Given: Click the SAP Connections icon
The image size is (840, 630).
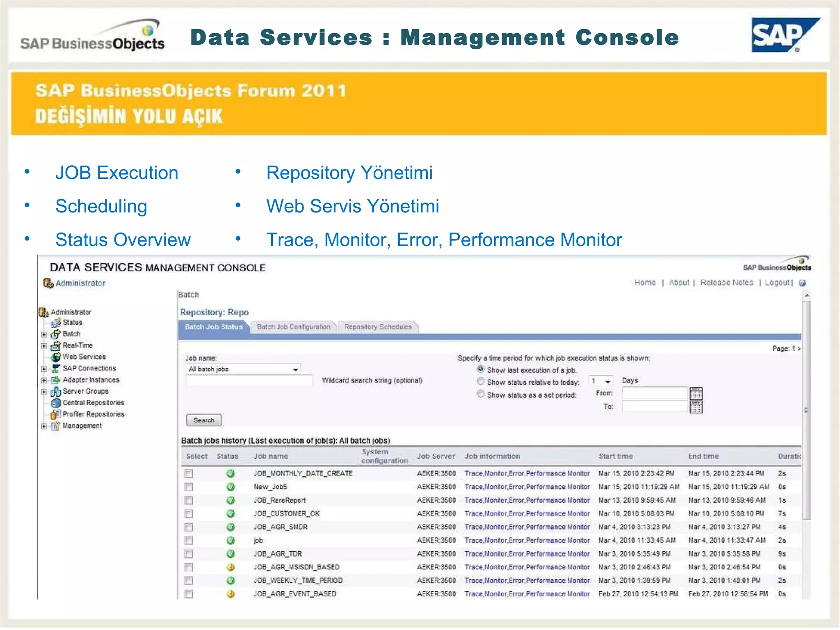Looking at the screenshot, I should click(x=56, y=369).
